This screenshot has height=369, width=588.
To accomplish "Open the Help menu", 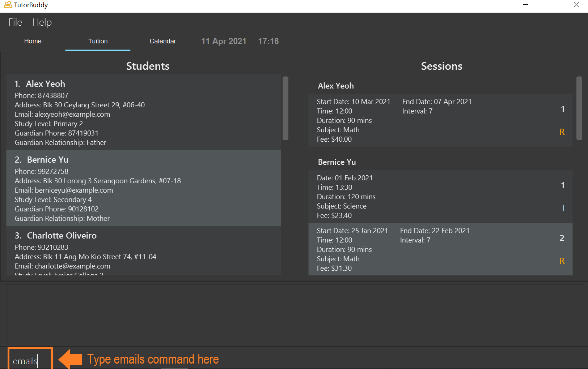I will point(42,22).
